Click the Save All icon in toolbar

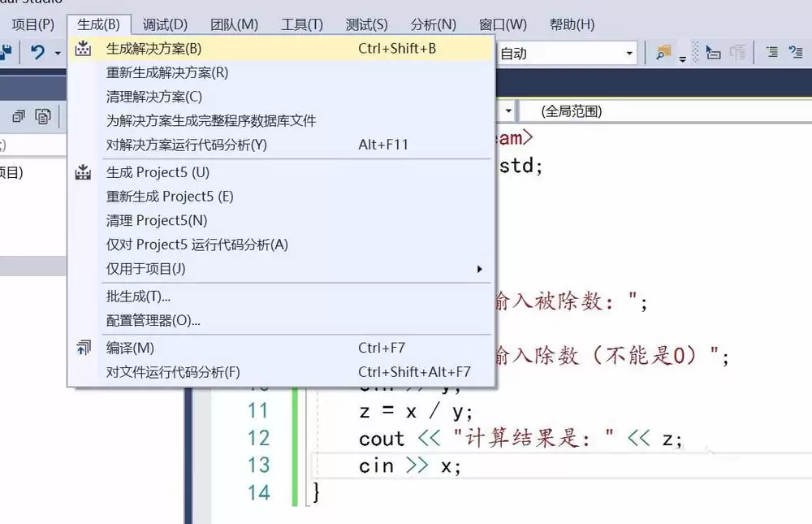point(6,53)
